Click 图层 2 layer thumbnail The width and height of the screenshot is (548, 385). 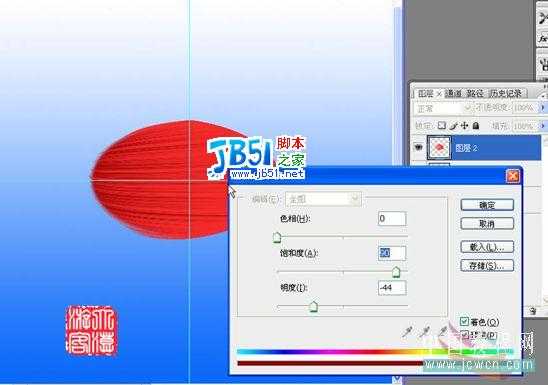tap(439, 148)
